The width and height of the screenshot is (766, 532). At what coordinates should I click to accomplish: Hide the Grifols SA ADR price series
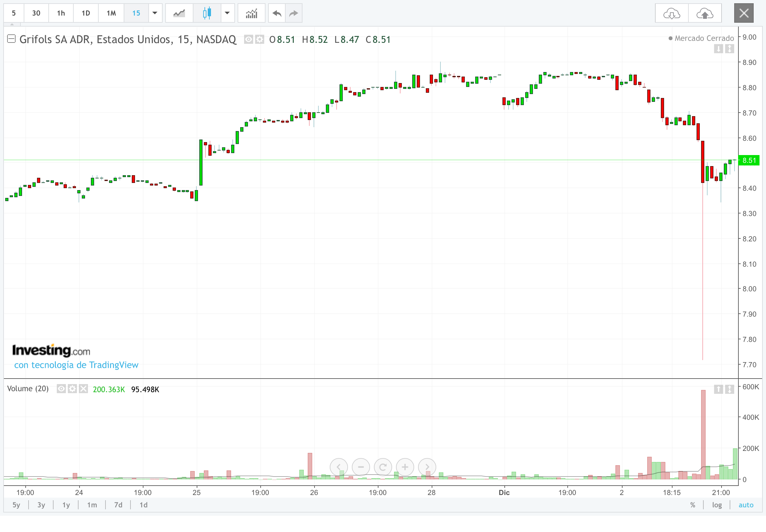(x=248, y=40)
